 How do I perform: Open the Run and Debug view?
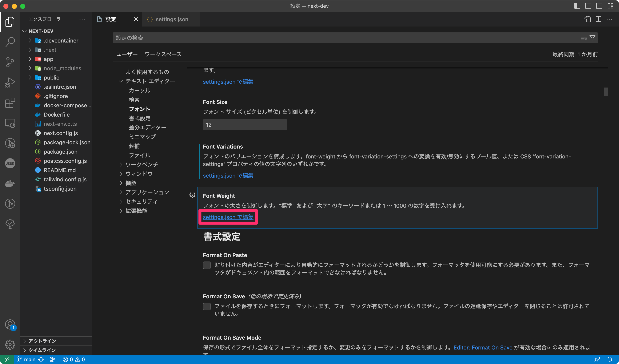click(10, 82)
